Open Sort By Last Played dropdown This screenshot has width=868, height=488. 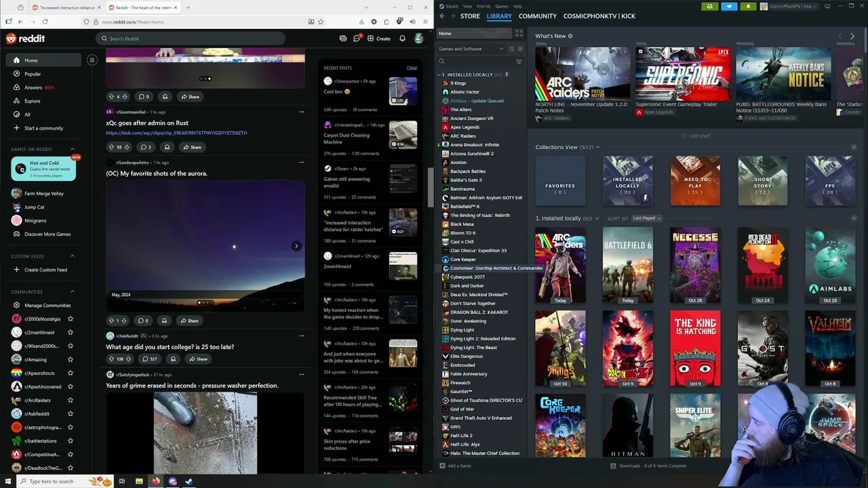pos(647,218)
